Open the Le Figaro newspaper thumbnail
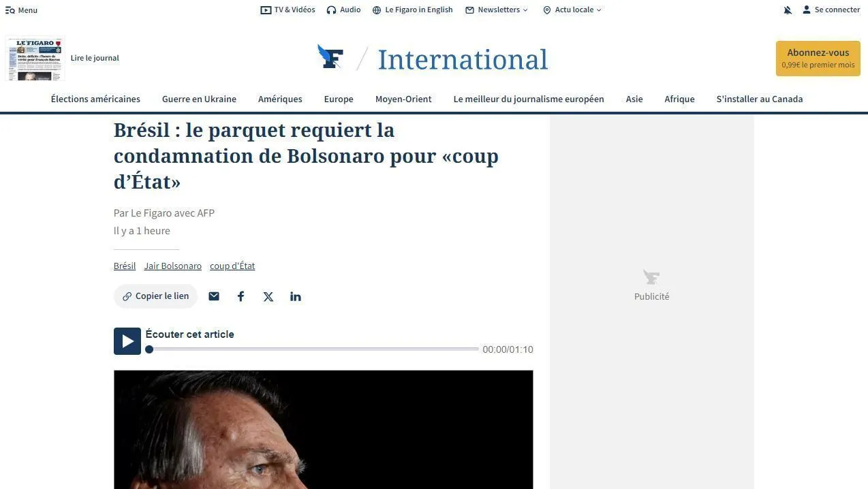 click(x=35, y=59)
